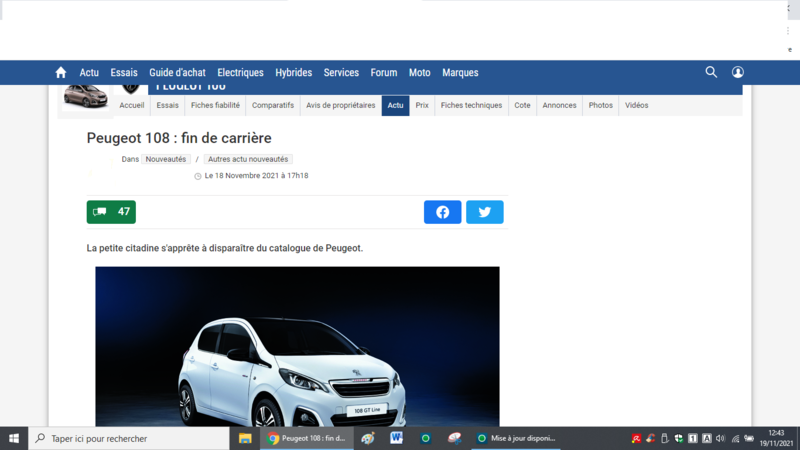This screenshot has height=450, width=800.
Task: Switch to the Vidéos tab
Action: [636, 105]
